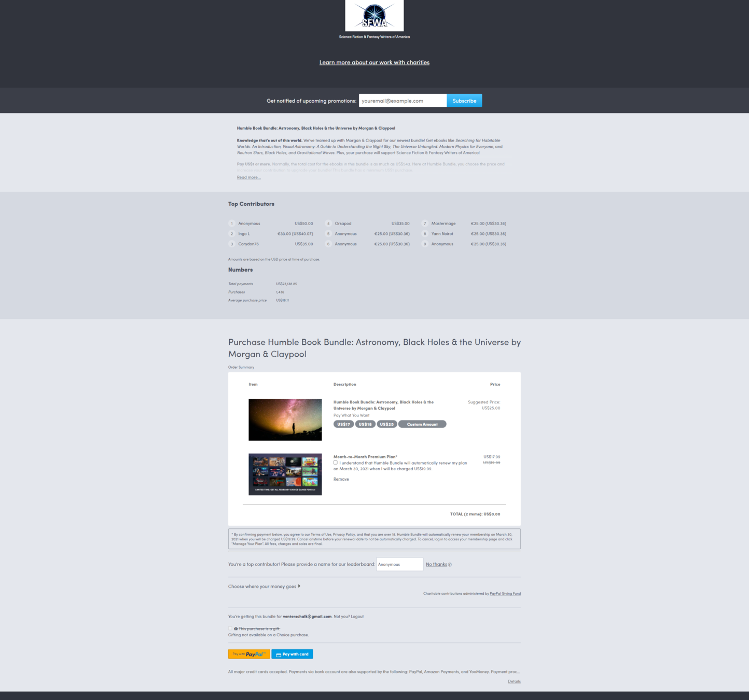
Task: Click 'Science Fiction & Fantasy Writers of America' caption
Action: [x=374, y=37]
